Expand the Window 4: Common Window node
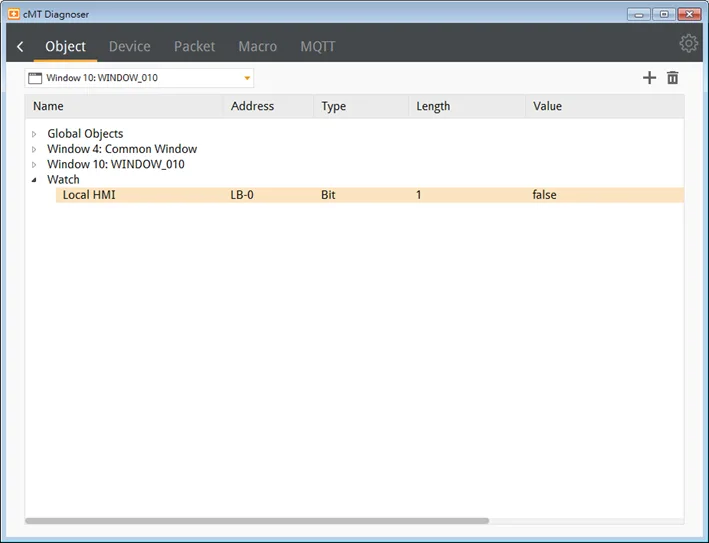Viewport: 709px width, 543px height. point(34,149)
